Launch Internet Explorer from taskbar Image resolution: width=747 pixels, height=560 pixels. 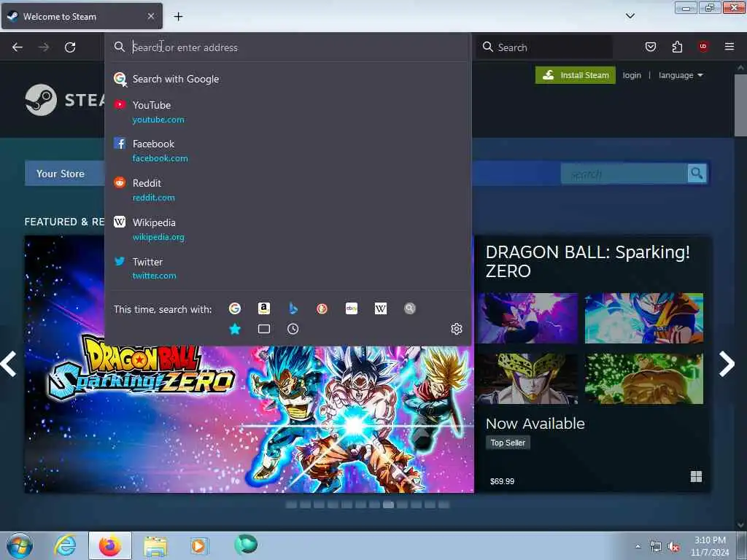[65, 545]
